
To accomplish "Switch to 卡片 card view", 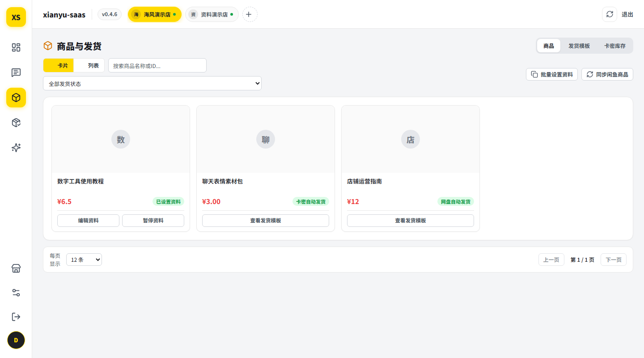I will tap(59, 65).
